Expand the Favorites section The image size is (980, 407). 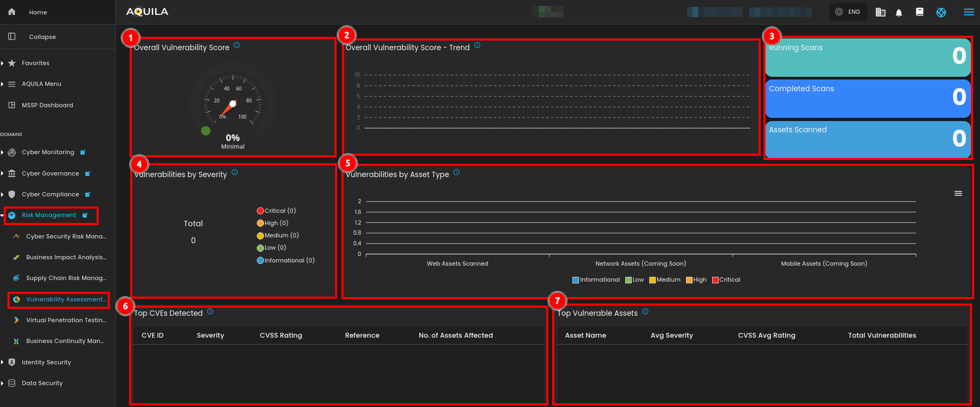pos(35,63)
